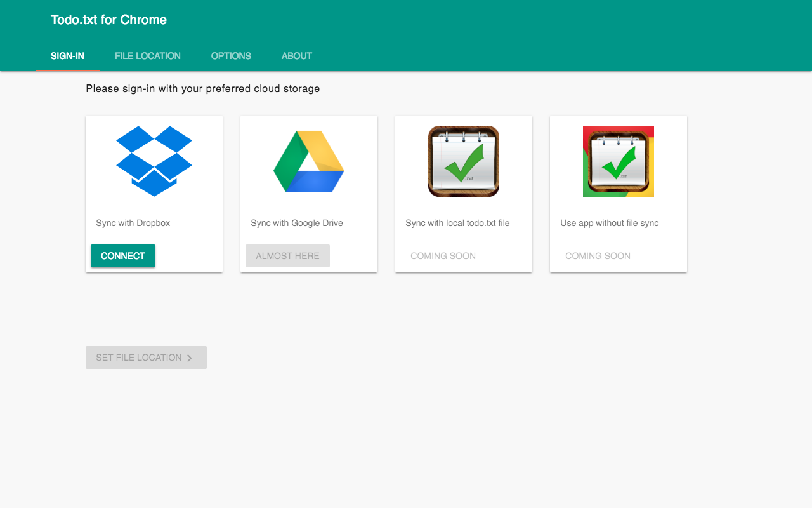Open the Sync with Dropbox card
Image resolution: width=812 pixels, height=508 pixels.
(x=154, y=194)
